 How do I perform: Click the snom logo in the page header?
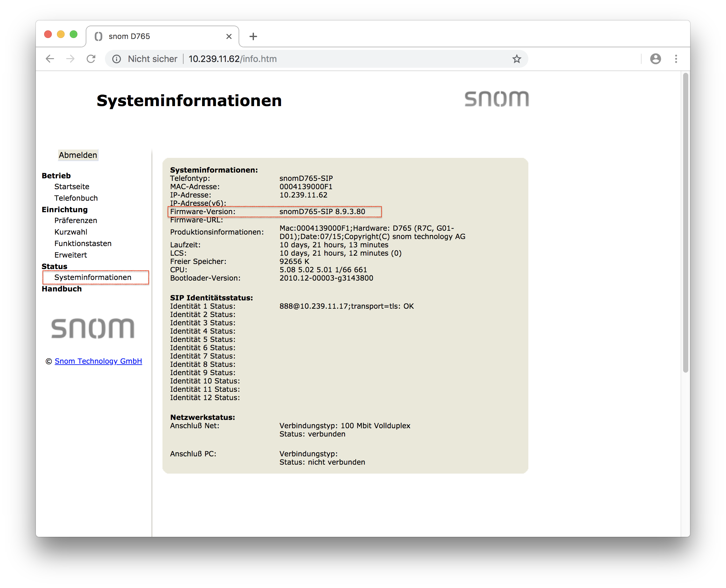click(497, 99)
